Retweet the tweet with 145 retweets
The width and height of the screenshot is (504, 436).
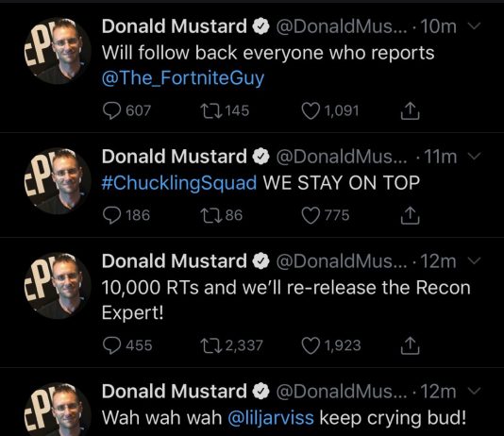tap(210, 110)
